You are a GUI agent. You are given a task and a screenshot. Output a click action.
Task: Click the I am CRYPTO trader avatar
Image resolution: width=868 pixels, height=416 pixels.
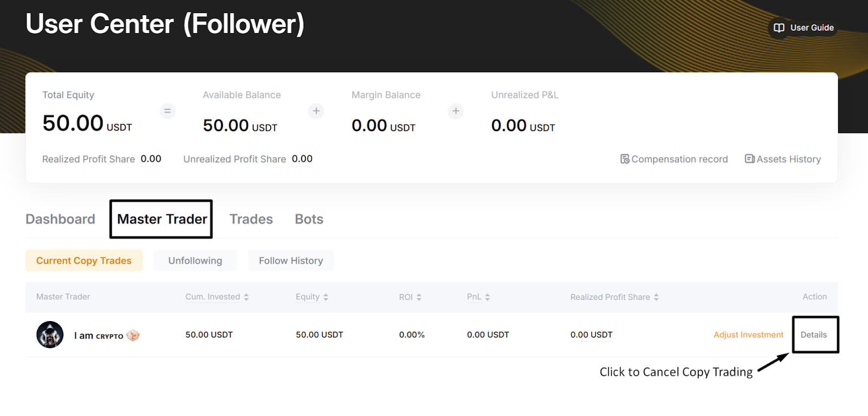pos(49,334)
